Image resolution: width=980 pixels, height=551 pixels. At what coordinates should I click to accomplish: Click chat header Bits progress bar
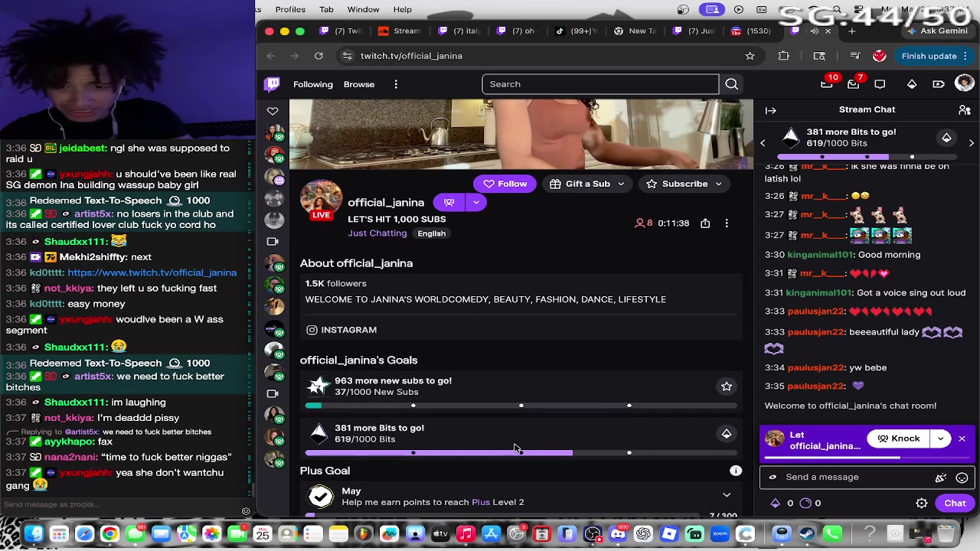(867, 157)
